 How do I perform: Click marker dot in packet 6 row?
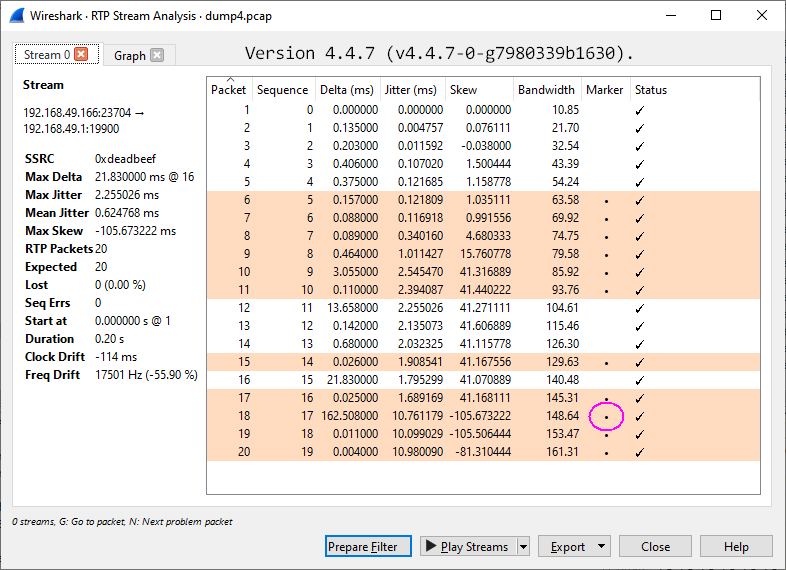coord(607,201)
